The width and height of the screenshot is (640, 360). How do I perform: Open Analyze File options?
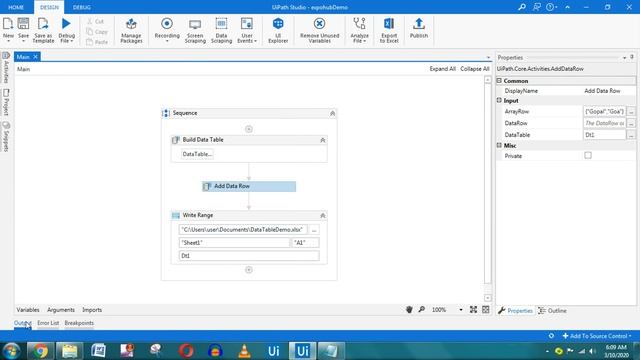359,30
